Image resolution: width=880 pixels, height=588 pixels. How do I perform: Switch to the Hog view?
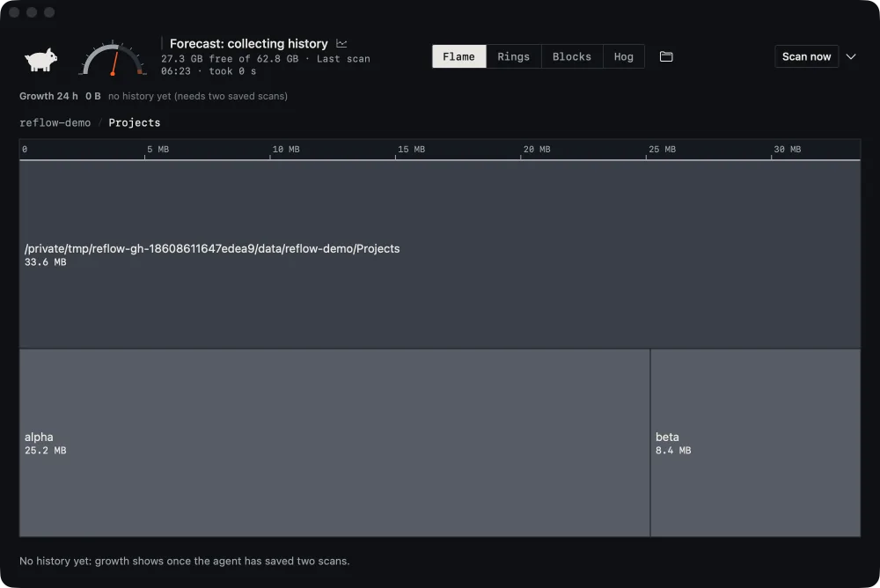624,56
